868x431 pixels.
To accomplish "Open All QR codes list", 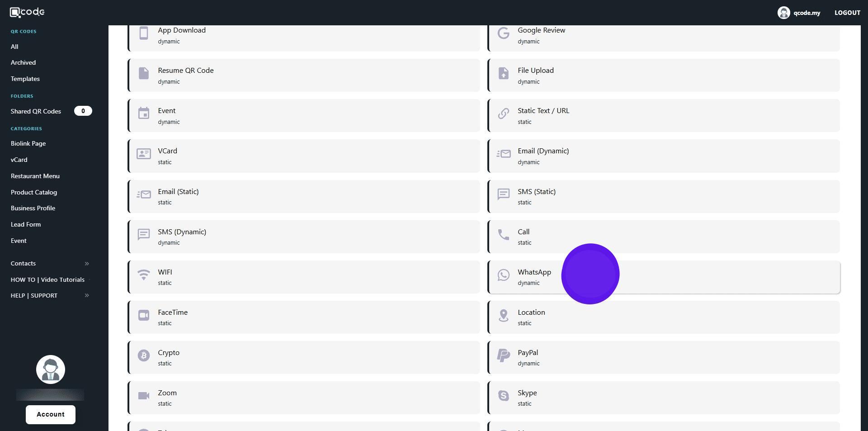I will tap(14, 47).
